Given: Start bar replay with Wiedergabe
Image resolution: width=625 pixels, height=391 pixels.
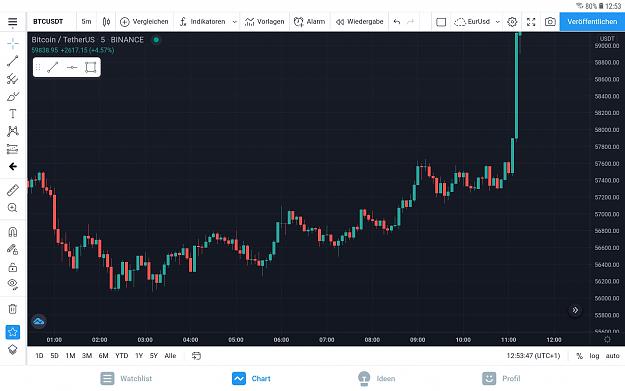Looking at the screenshot, I should (360, 22).
